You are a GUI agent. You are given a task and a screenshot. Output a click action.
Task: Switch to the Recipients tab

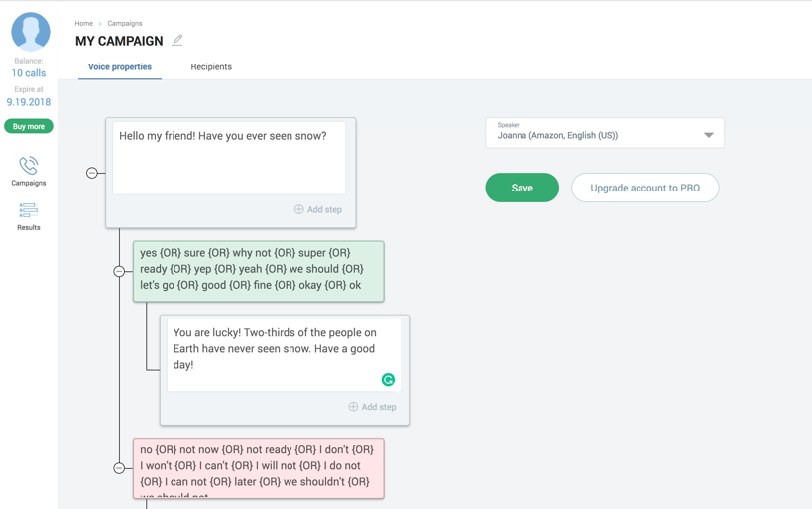coord(211,66)
